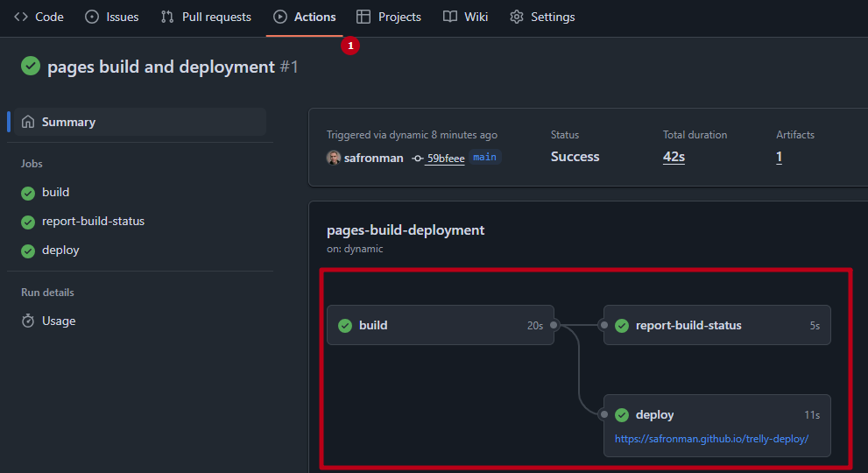Open repository Settings tab
The height and width of the screenshot is (473, 868).
543,17
